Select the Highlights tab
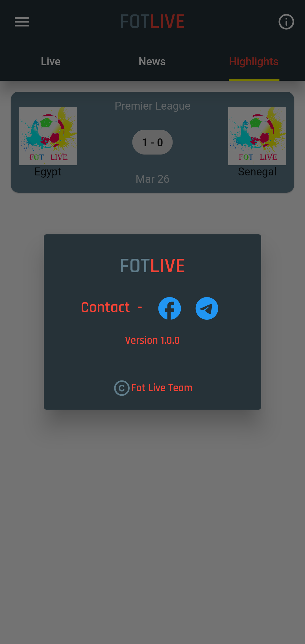The image size is (305, 644). (254, 62)
